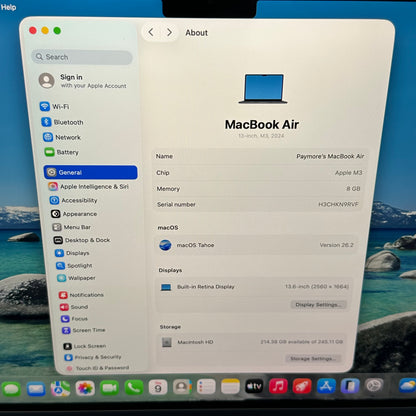
Task: Open Focus settings in sidebar
Action: click(74, 319)
